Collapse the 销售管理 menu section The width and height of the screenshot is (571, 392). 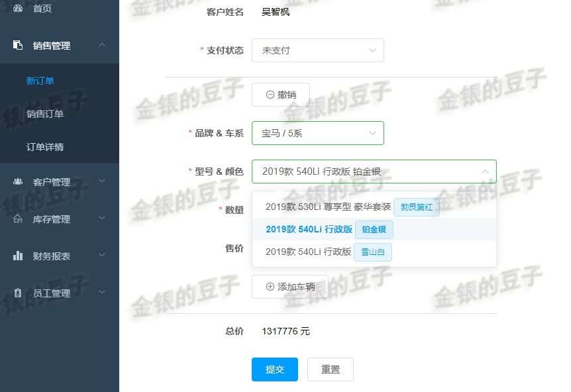(x=102, y=45)
